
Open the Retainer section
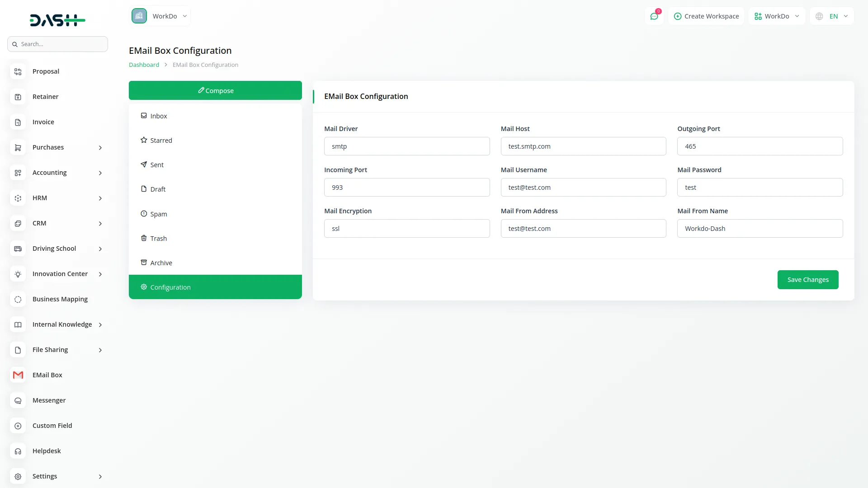pos(45,96)
